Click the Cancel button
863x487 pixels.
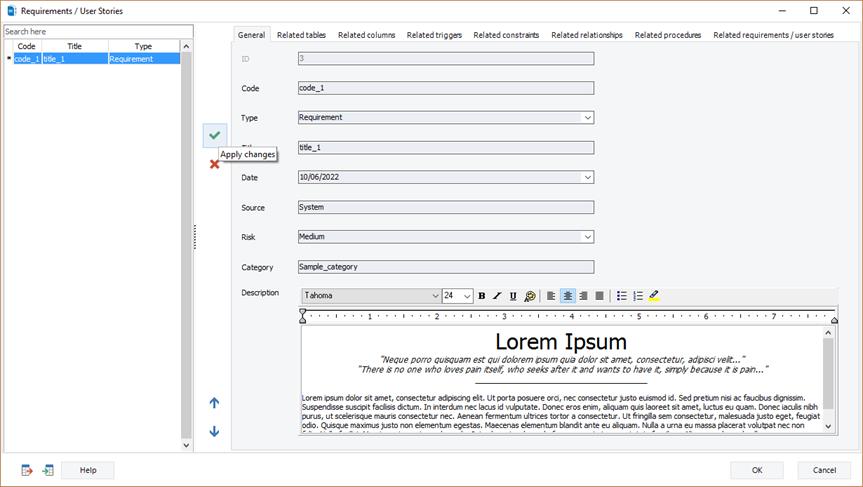pyautogui.click(x=824, y=470)
